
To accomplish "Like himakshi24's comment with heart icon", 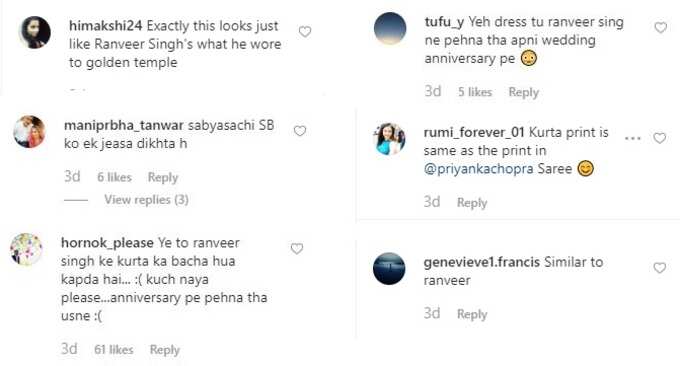I will [x=305, y=32].
